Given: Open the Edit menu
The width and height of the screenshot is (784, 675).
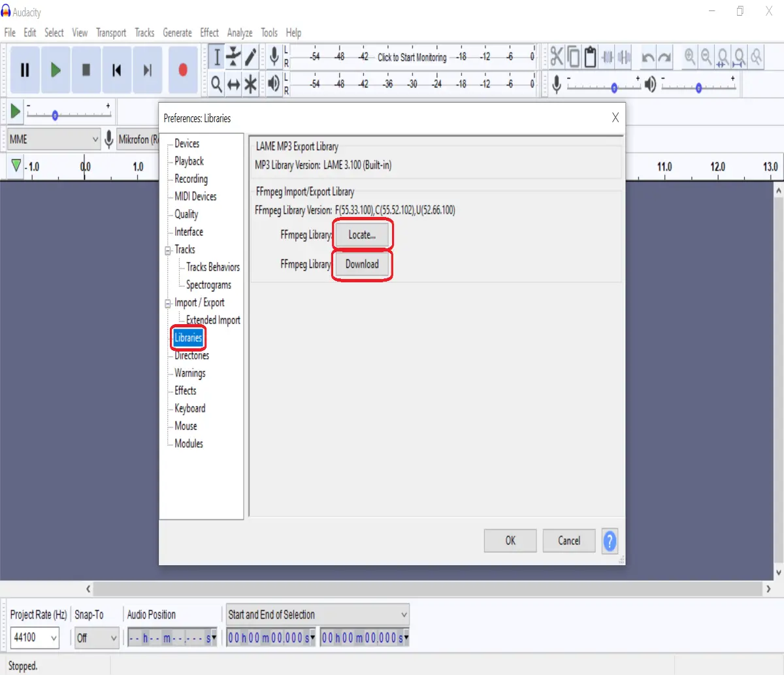Looking at the screenshot, I should click(30, 33).
